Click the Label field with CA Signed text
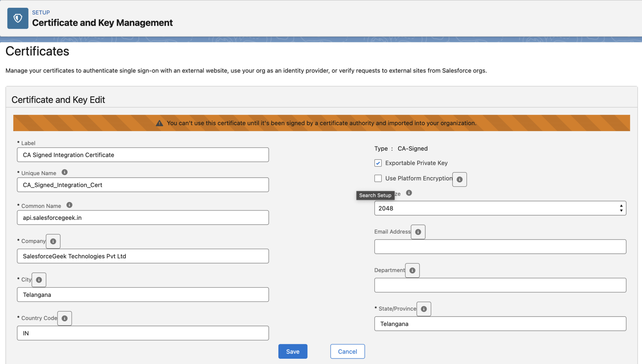The height and width of the screenshot is (364, 642). (x=143, y=155)
